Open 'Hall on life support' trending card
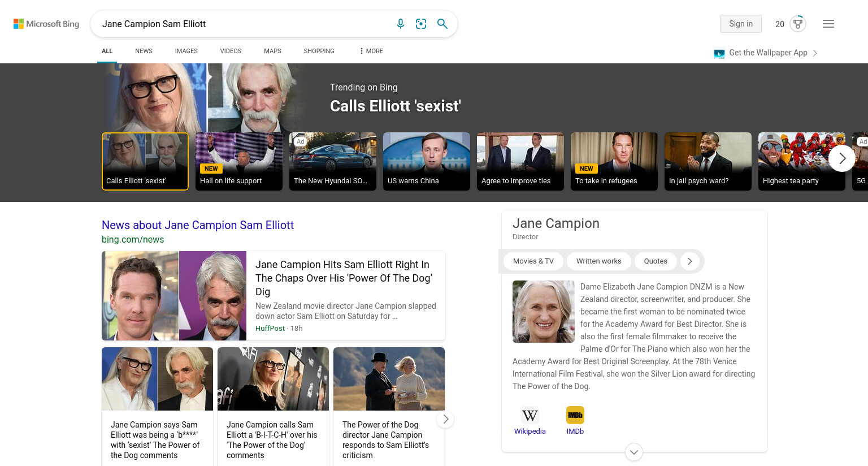 239,161
